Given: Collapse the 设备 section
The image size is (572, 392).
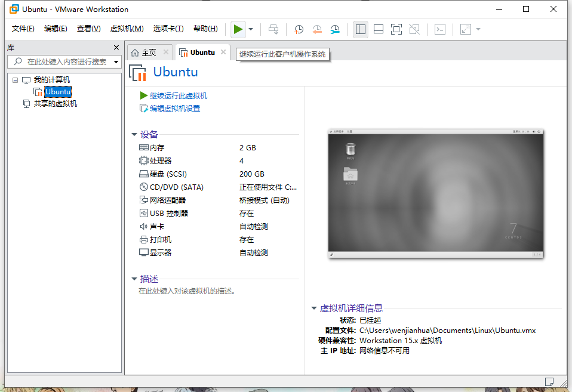Looking at the screenshot, I should pos(134,135).
